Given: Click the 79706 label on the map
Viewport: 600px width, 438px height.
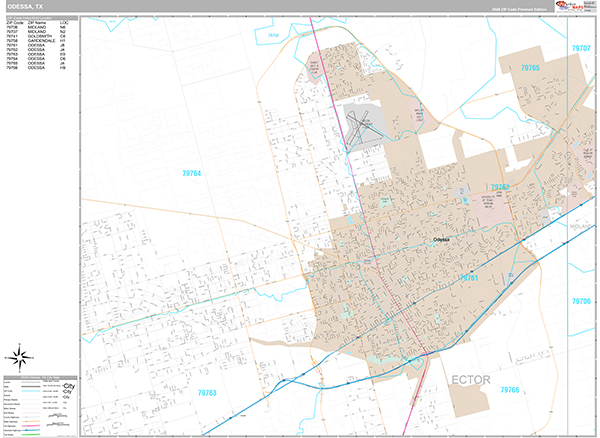Looking at the screenshot, I should coord(581,300).
